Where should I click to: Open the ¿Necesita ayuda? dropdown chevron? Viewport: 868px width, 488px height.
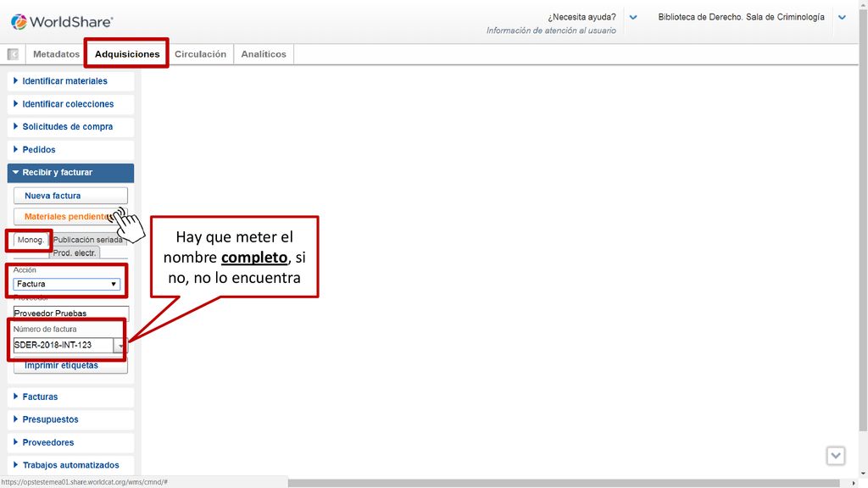tap(633, 17)
